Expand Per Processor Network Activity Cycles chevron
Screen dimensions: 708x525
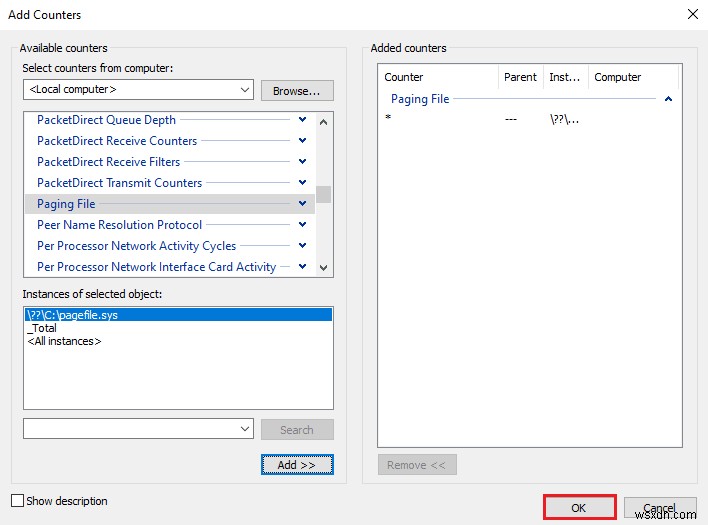click(302, 246)
